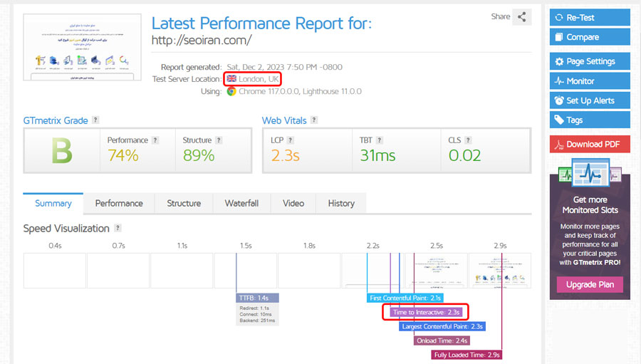Click the alarm clock icon in Set Up Alerts
Screen dimensions: 641x364
coord(559,100)
